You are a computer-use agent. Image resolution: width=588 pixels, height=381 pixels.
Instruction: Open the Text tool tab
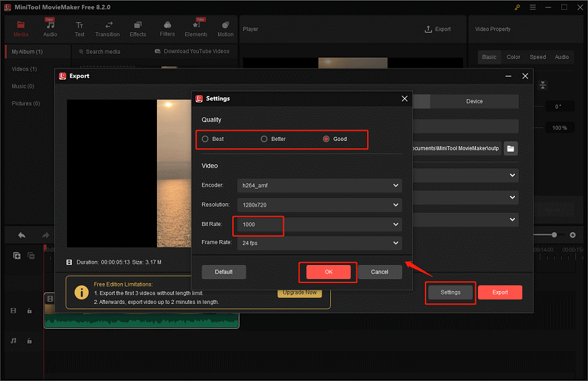click(79, 29)
